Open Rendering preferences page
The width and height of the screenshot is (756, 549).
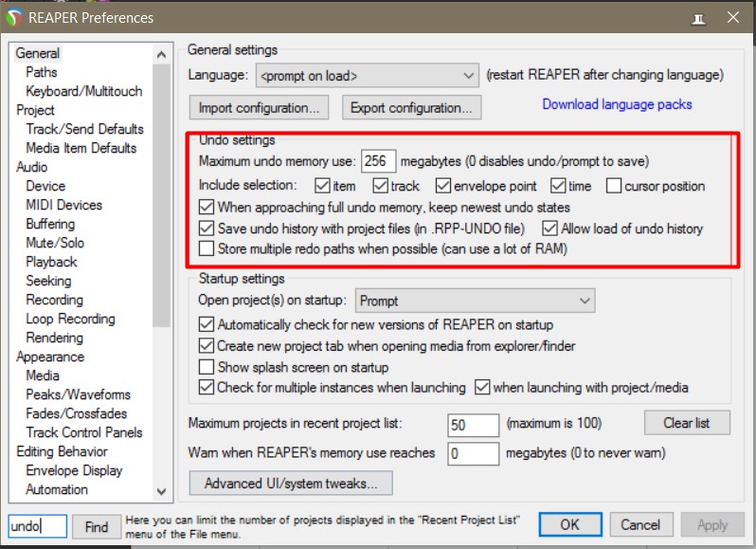click(55, 338)
